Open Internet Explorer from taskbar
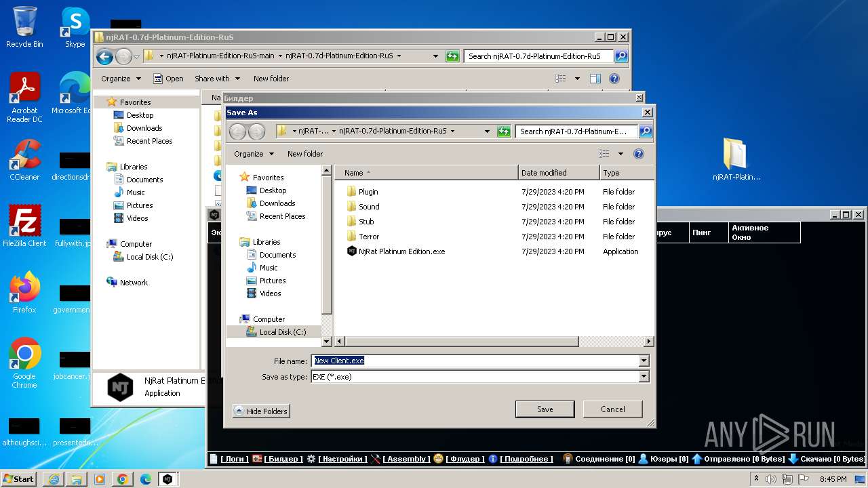Image resolution: width=868 pixels, height=488 pixels. (54, 479)
